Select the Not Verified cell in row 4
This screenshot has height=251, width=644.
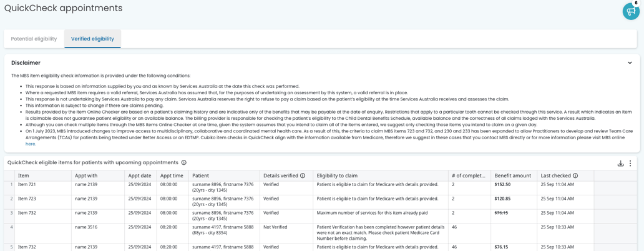[x=275, y=227]
